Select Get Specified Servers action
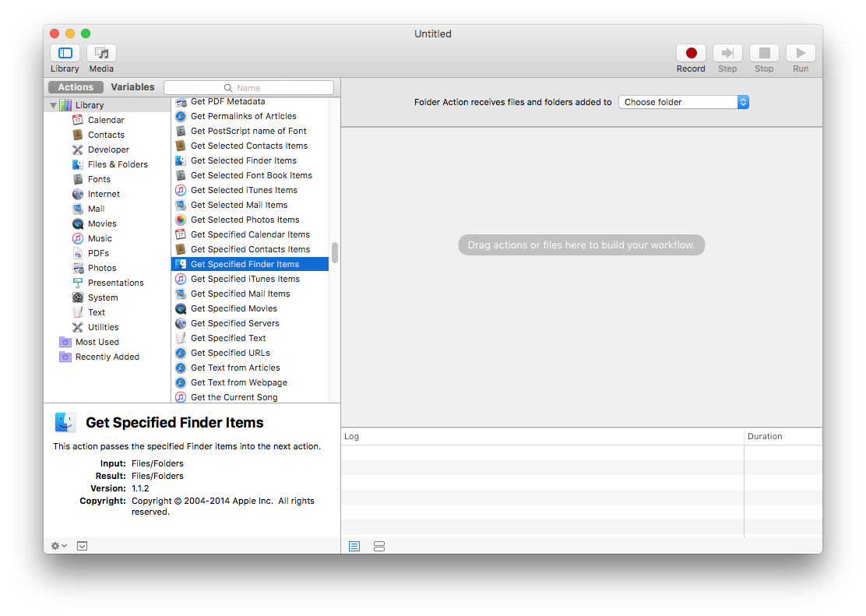This screenshot has height=616, width=866. pos(250,324)
